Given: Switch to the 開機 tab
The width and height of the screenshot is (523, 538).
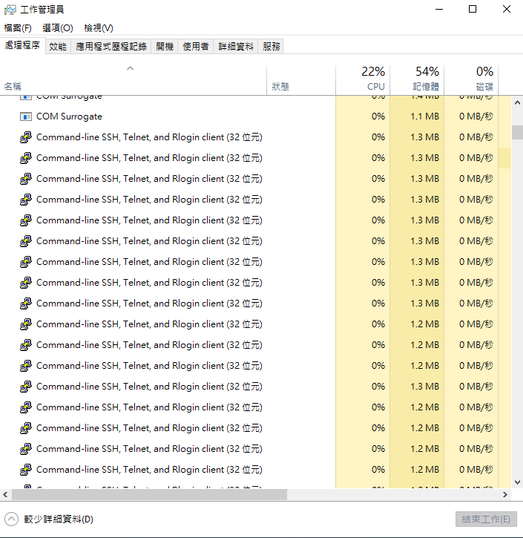Looking at the screenshot, I should (164, 46).
